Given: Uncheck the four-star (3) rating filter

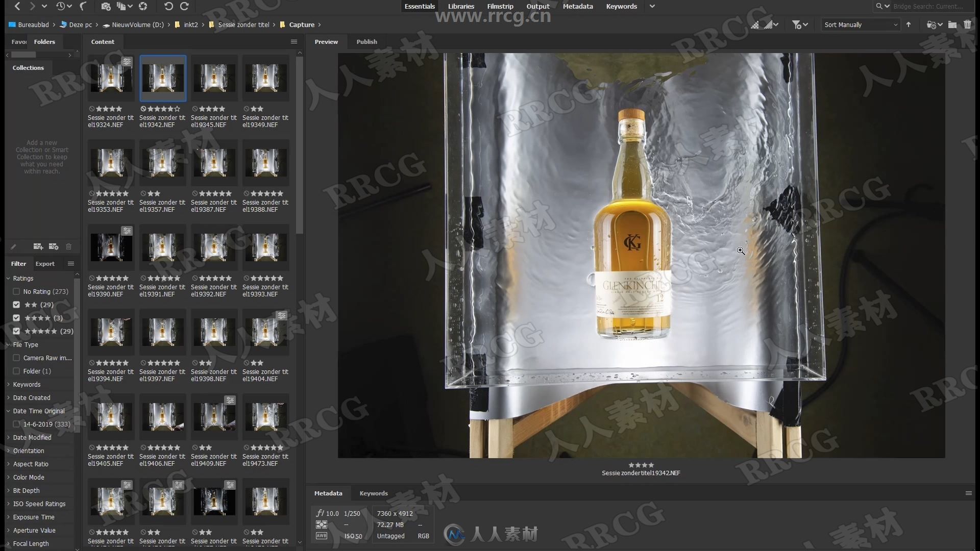Looking at the screenshot, I should coord(16,318).
